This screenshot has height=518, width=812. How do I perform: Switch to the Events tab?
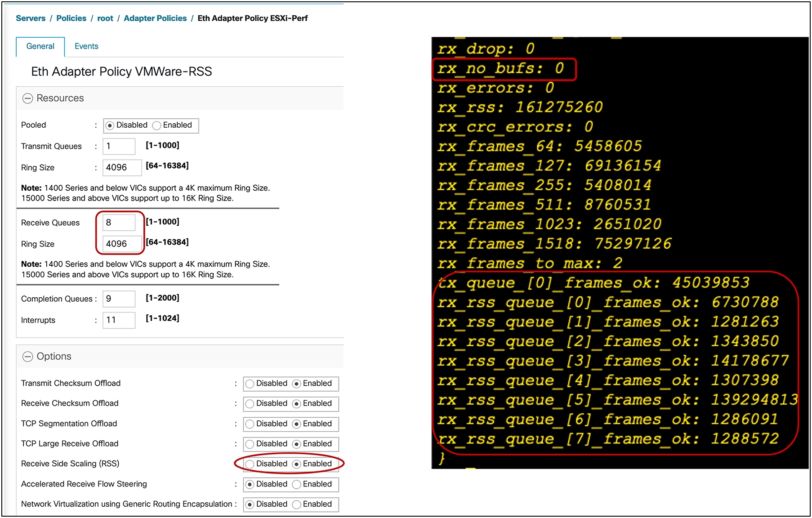pos(86,46)
